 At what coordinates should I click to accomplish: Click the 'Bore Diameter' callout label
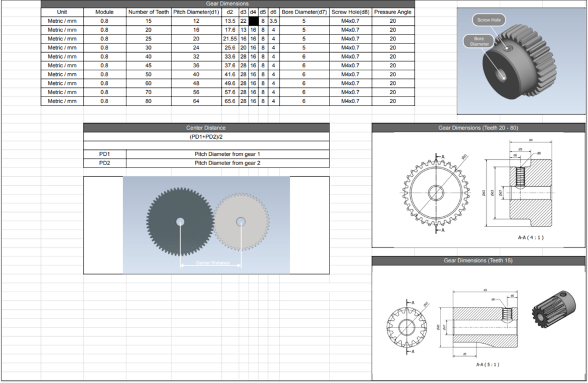point(479,42)
